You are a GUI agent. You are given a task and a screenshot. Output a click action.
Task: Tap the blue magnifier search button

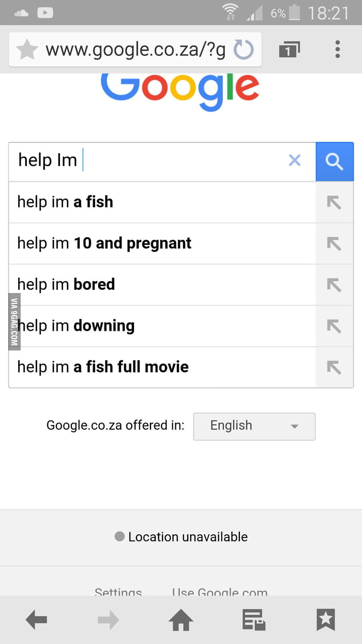click(x=335, y=162)
